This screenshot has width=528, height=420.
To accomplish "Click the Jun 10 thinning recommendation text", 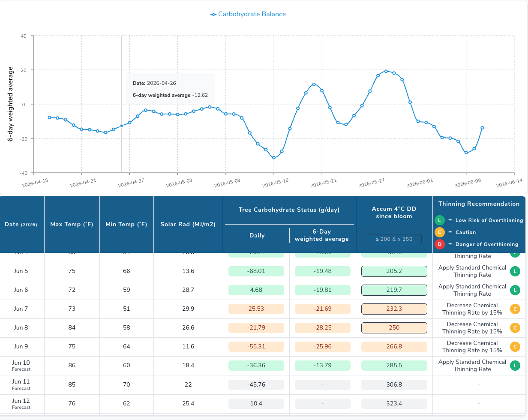I will [472, 366].
